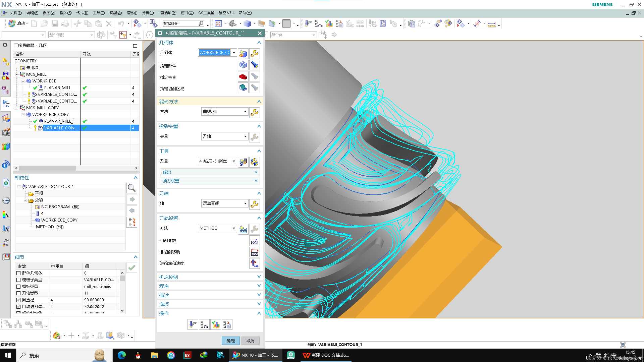Click the Replay toolpath icon in Operation section
Image resolution: width=644 pixels, height=362 pixels.
tap(204, 324)
